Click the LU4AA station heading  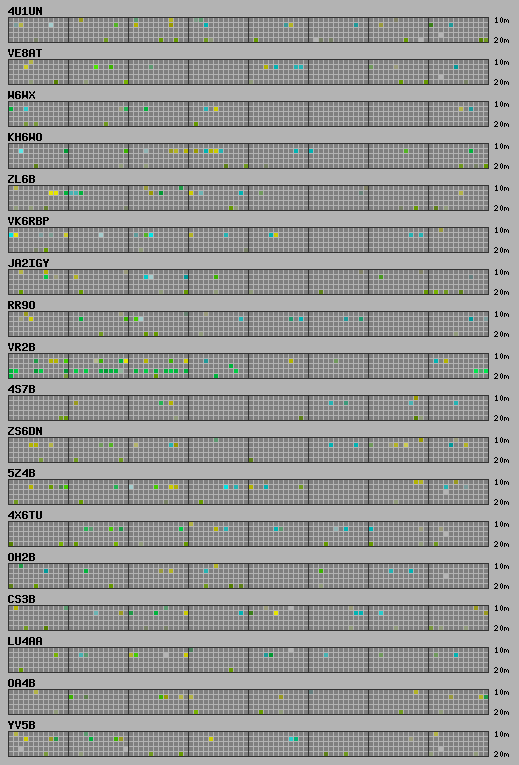pos(25,641)
